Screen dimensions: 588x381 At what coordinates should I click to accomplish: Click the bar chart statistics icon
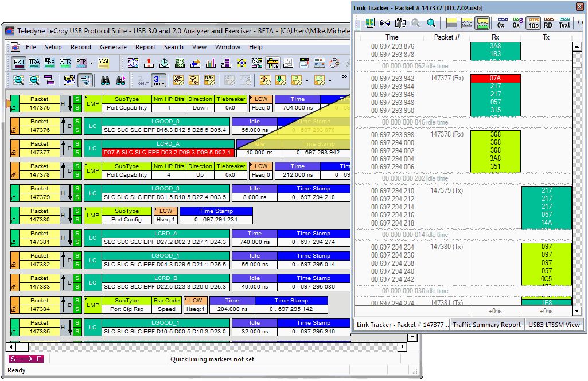pyautogui.click(x=211, y=63)
